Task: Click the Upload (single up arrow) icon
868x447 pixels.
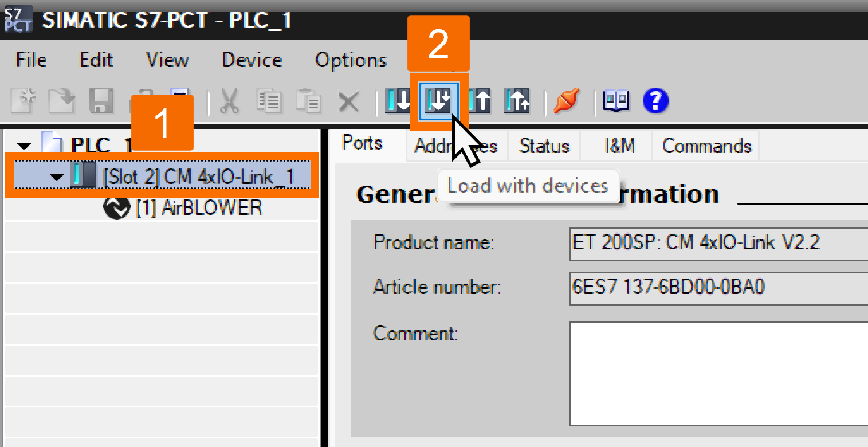Action: [479, 101]
